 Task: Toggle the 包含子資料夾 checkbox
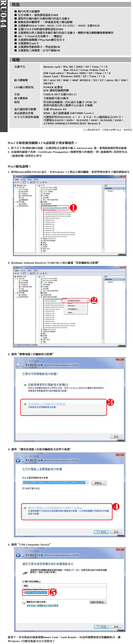(x=23, y=488)
